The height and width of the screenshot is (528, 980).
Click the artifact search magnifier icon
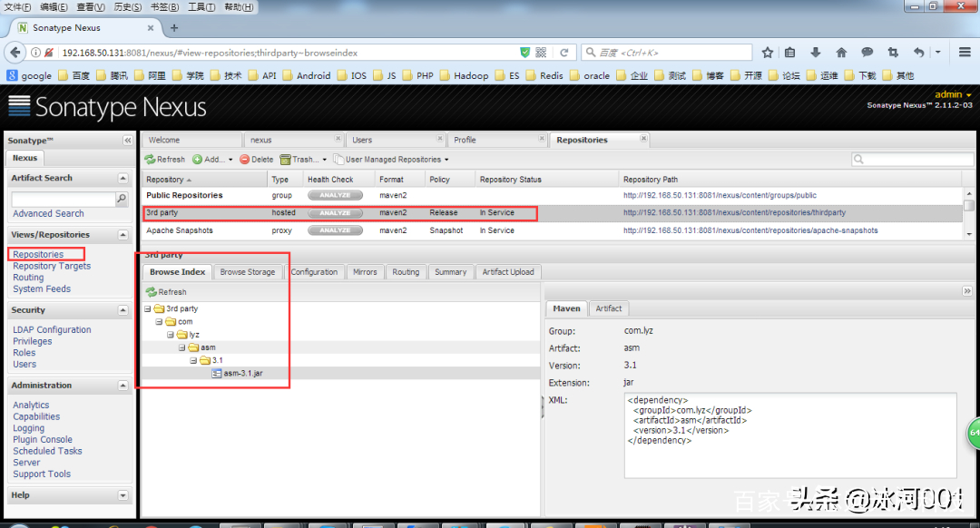pos(122,199)
